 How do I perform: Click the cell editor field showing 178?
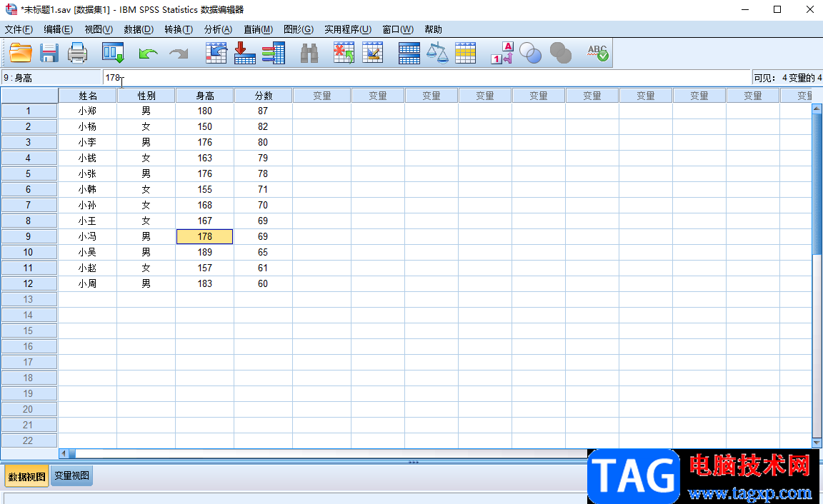point(427,78)
